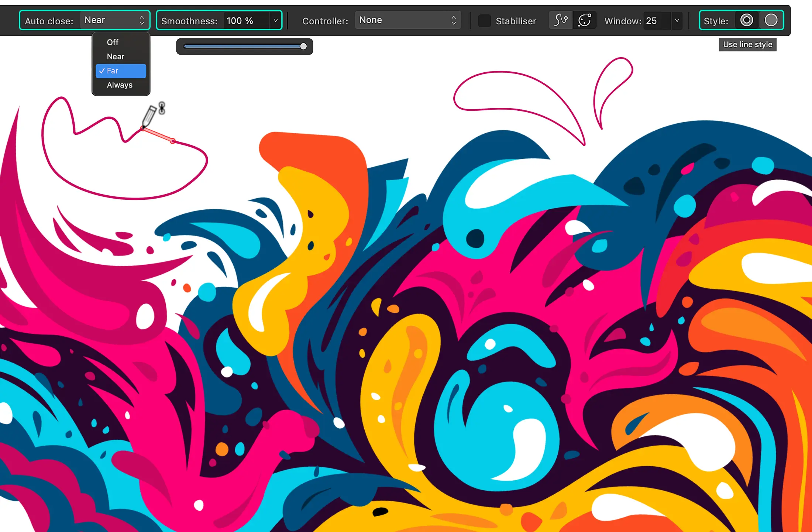Click the red closing segment endpoint node

tap(173, 141)
